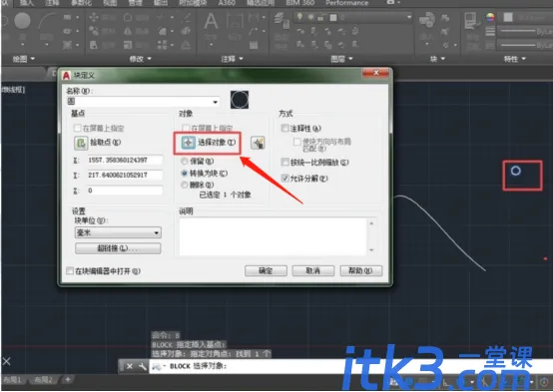The width and height of the screenshot is (553, 392).
Task: Switch to the A360 ribbon tab
Action: click(x=227, y=3)
